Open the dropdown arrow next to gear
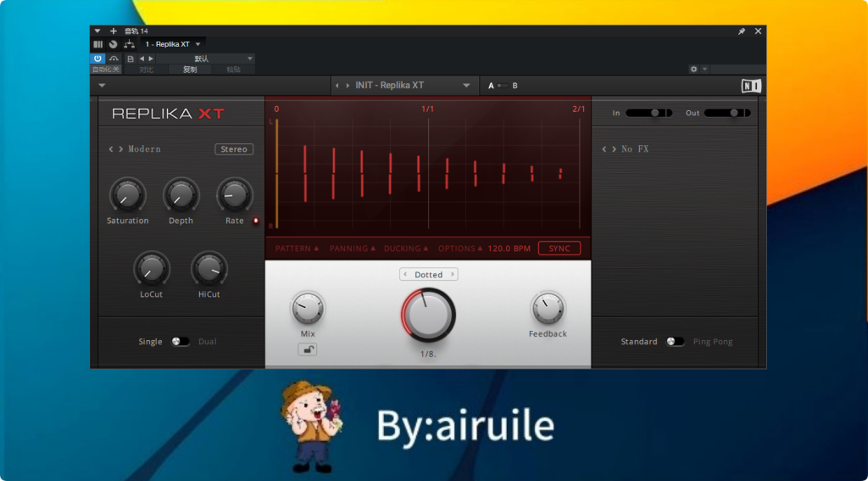Screen dimensions: 868x481 (x=704, y=70)
